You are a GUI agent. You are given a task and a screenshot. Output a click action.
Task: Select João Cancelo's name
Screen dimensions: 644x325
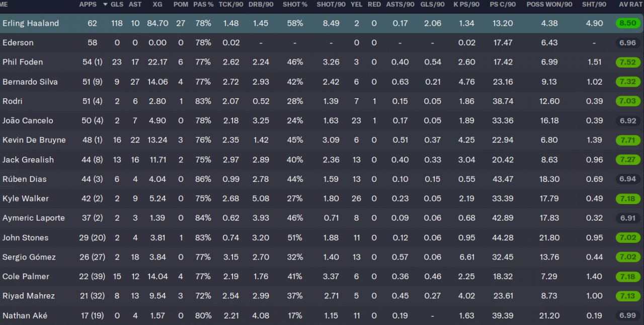pyautogui.click(x=28, y=120)
